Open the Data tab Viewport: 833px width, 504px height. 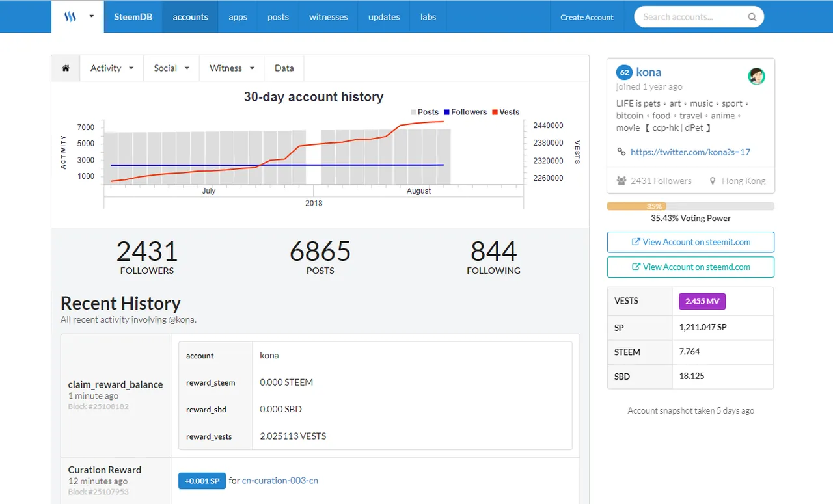284,68
